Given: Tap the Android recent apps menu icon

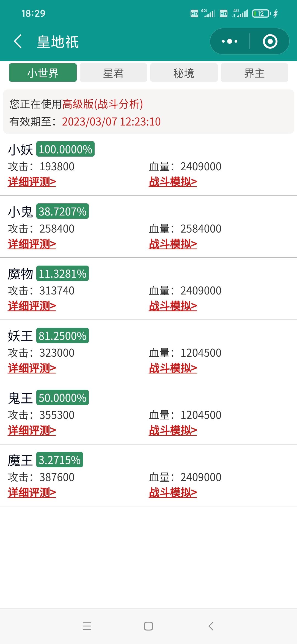Looking at the screenshot, I should pyautogui.click(x=87, y=626).
